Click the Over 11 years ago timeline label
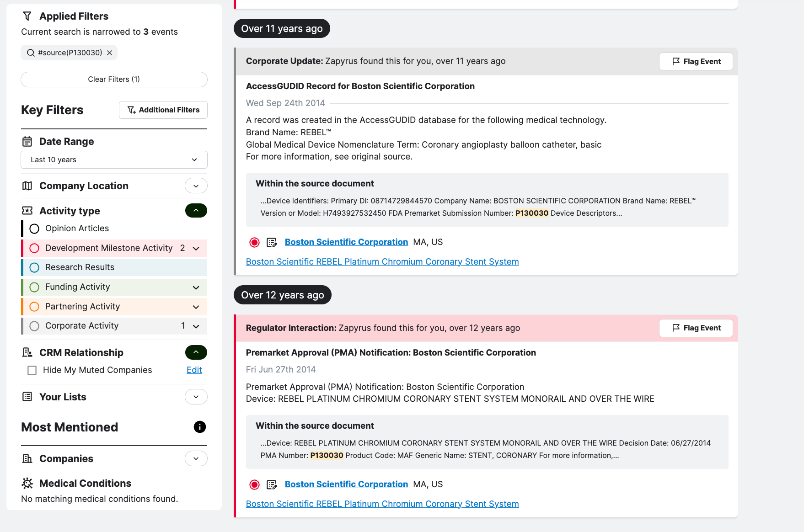 tap(282, 29)
